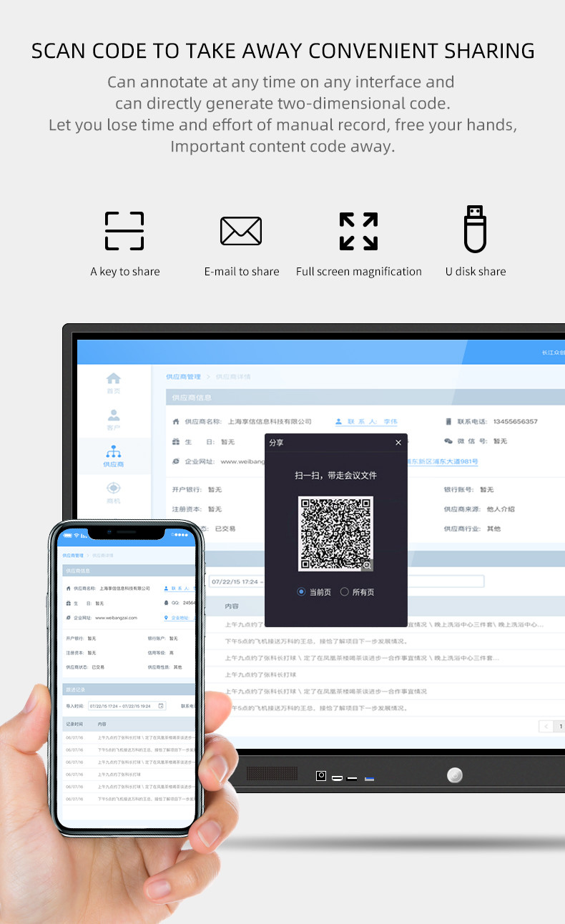
Task: Click the 扫一扫，带走会议文件 text
Action: coord(335,476)
